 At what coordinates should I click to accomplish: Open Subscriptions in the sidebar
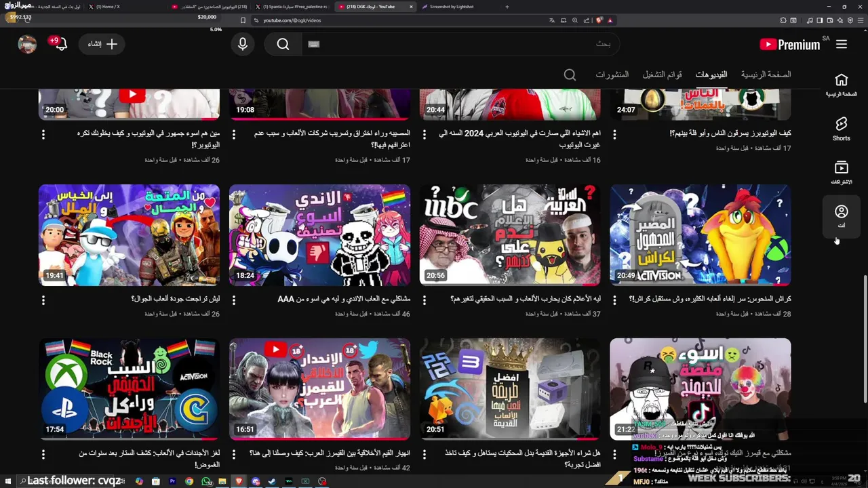click(841, 172)
